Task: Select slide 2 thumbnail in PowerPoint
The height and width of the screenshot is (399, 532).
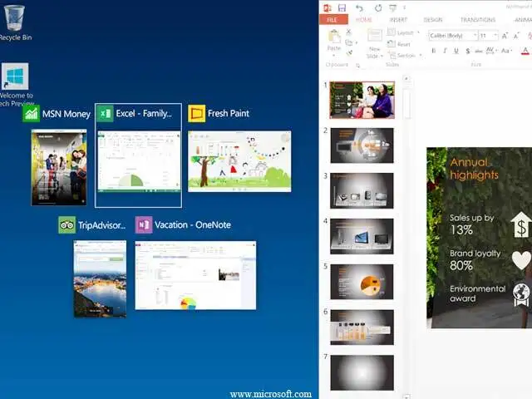Action: coord(362,145)
